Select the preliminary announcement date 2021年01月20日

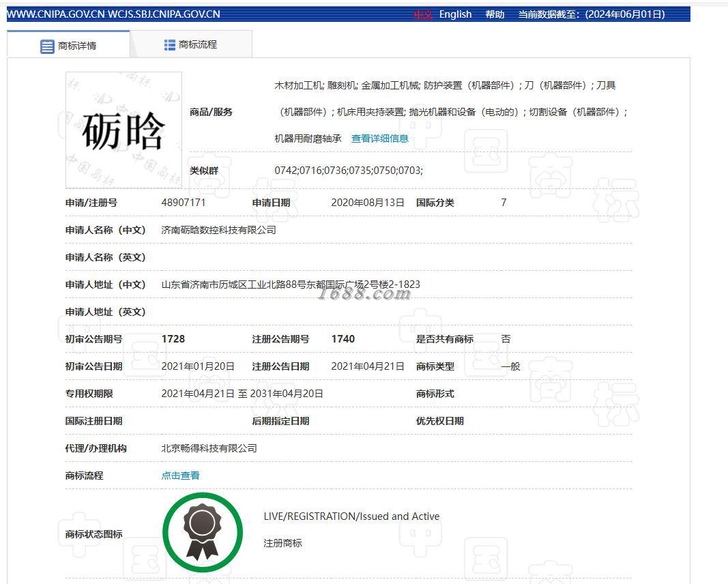point(198,366)
